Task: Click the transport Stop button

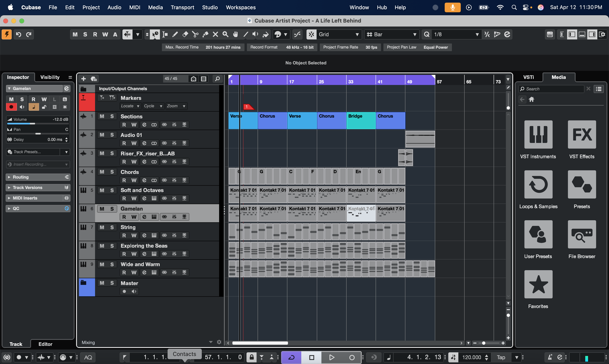Action: [312, 357]
